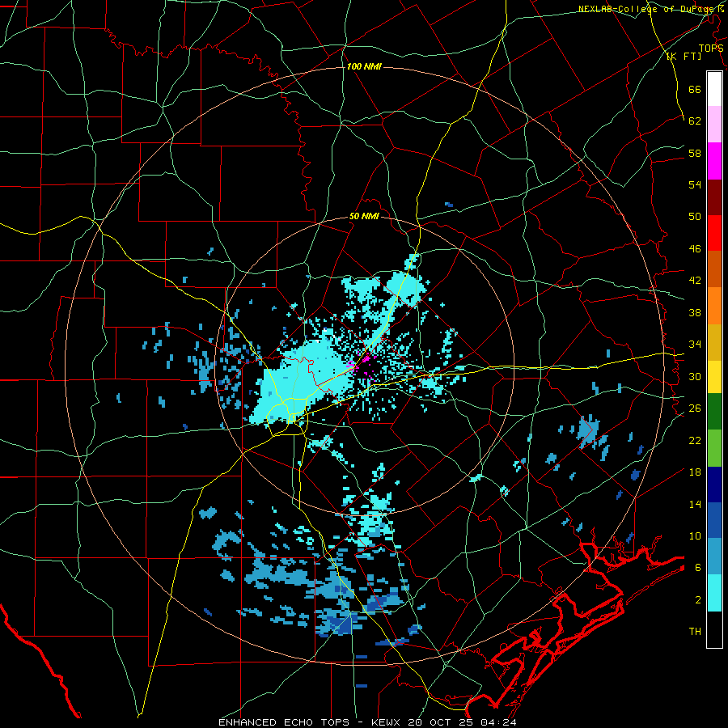
Task: Click the gold 34-38 legend swatch
Action: (x=714, y=341)
